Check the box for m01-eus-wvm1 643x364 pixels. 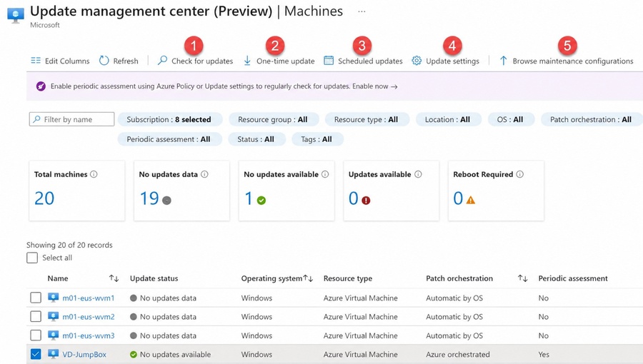point(36,298)
